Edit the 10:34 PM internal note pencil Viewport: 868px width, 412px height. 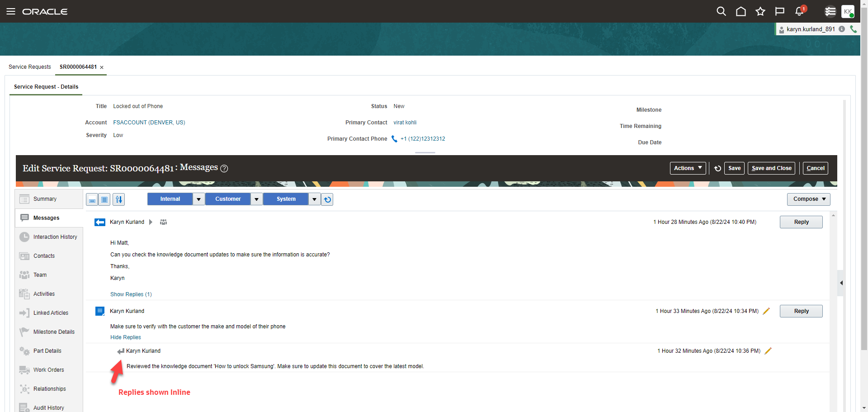(x=766, y=311)
